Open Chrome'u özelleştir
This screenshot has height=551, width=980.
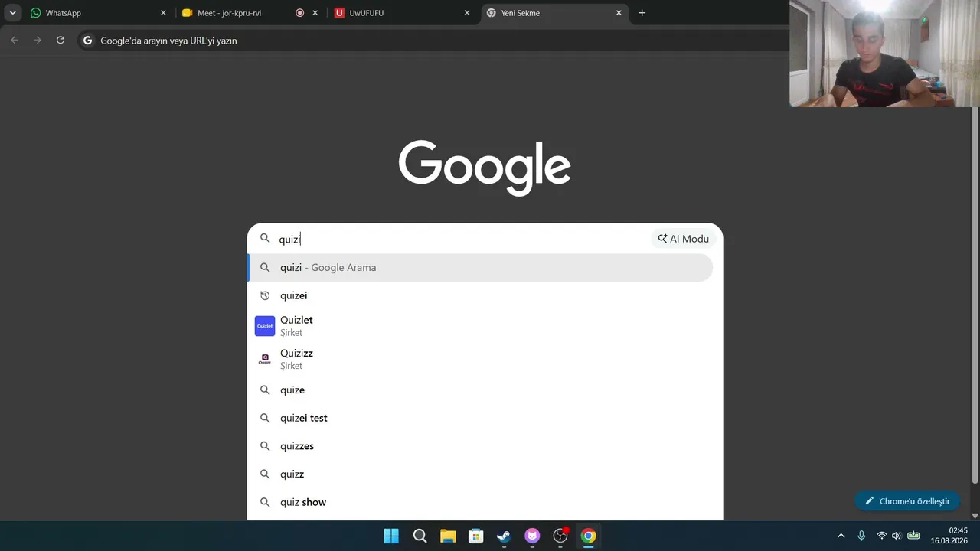pos(907,501)
